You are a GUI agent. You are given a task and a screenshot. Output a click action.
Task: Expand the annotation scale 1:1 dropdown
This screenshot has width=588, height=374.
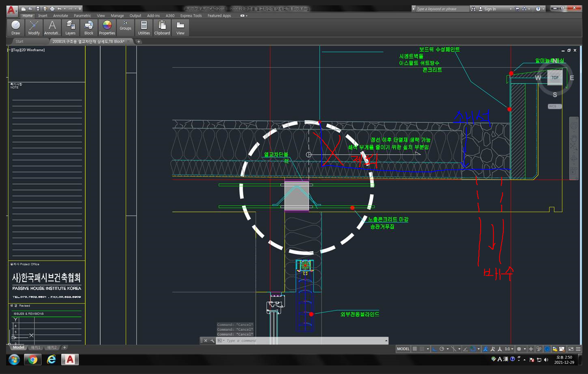point(509,349)
